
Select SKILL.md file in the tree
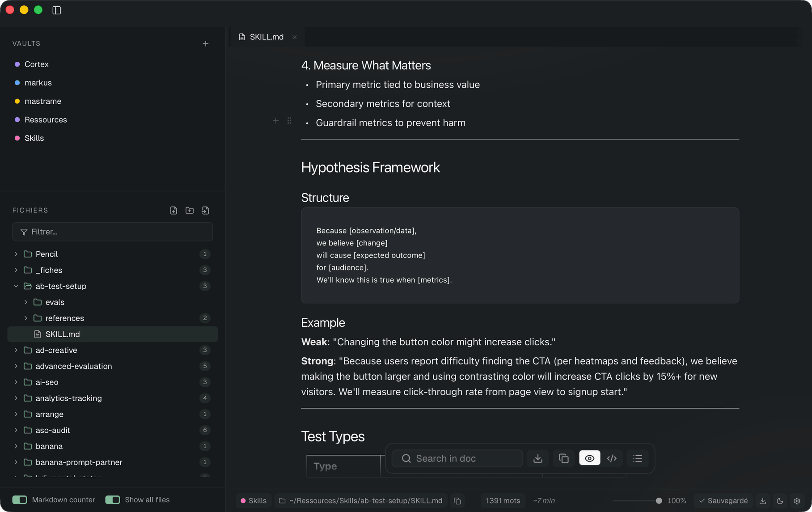click(x=113, y=334)
